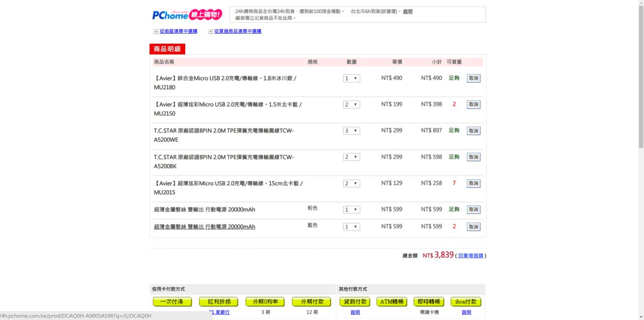Select ibon付款 payment
Viewport: 644px width, 320px height.
click(x=466, y=302)
